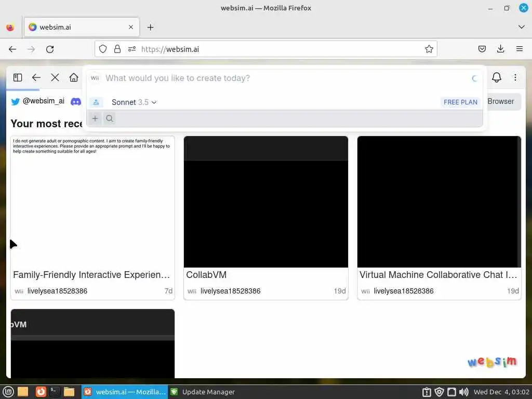This screenshot has width=532, height=399.
Task: Click livelysea18528386 under CollabVM card
Action: coord(230,291)
